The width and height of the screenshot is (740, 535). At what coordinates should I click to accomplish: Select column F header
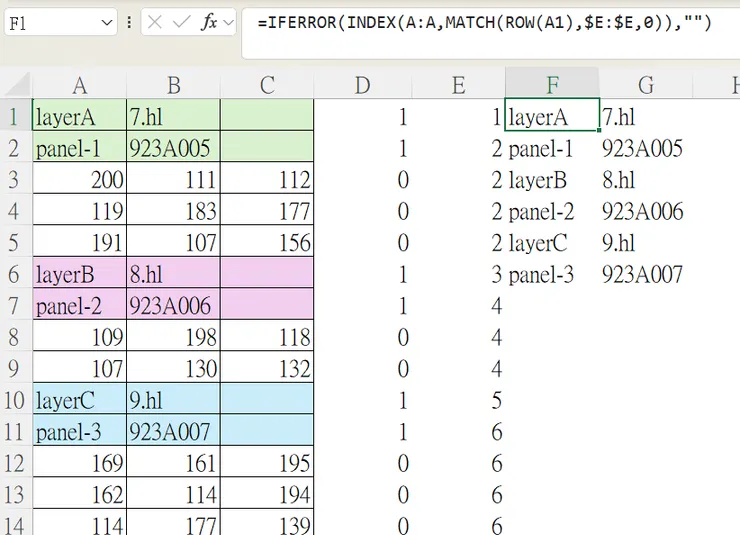[552, 85]
